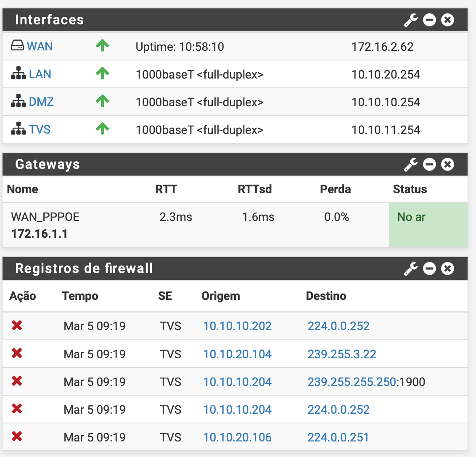Viewport: 476px width, 457px height.
Task: Minimize the Gateways widget panel
Action: tap(429, 164)
